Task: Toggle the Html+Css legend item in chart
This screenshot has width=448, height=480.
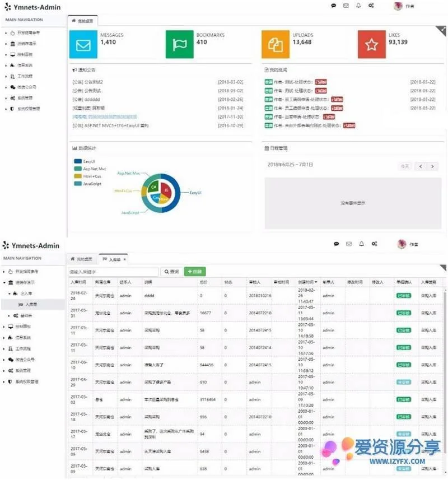Action: click(x=79, y=176)
